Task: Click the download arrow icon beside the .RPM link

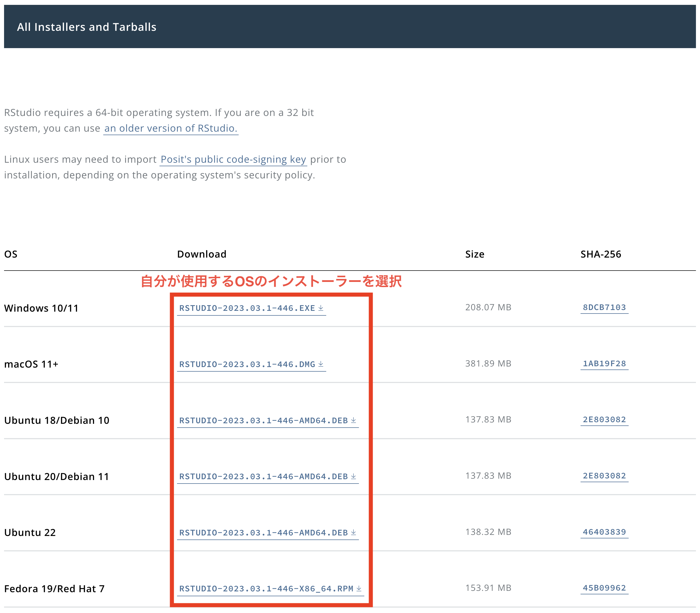Action: point(359,588)
